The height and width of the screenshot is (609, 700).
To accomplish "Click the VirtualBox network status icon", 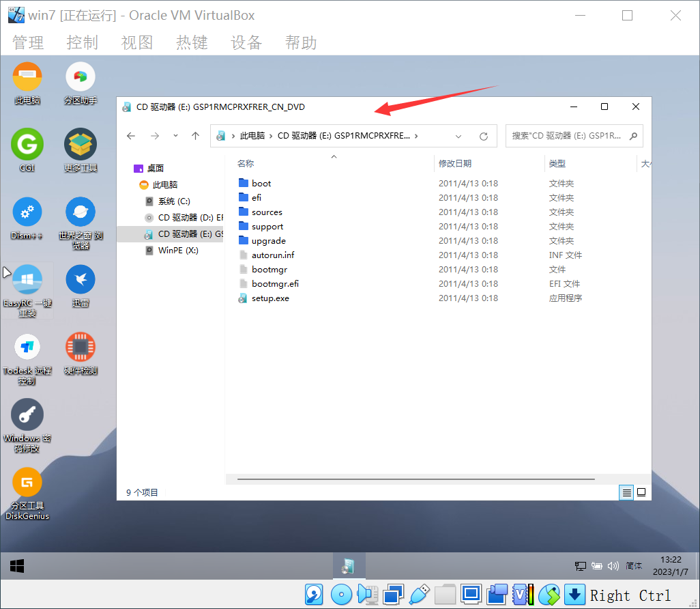I will (393, 595).
